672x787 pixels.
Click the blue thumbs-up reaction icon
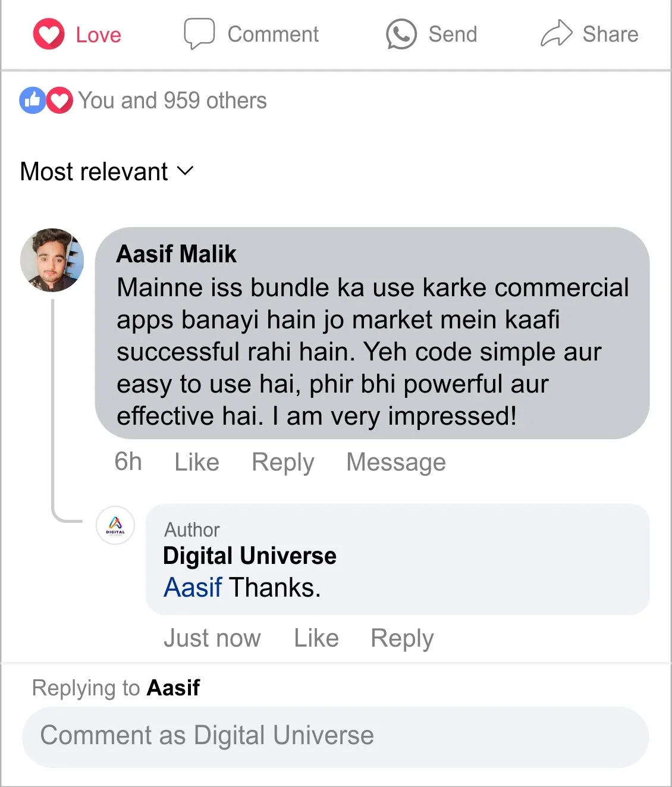click(x=33, y=101)
